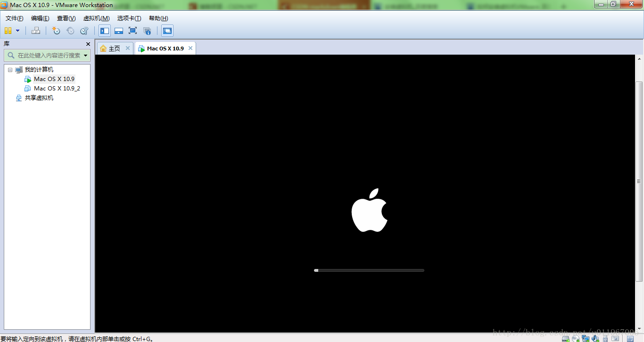Open the power options dropdown arrow
The image size is (644, 342).
point(18,31)
